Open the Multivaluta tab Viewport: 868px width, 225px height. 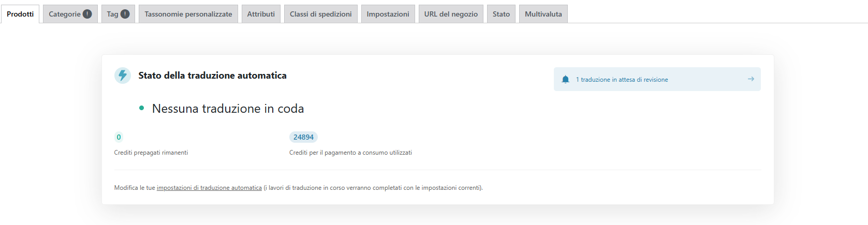point(543,14)
